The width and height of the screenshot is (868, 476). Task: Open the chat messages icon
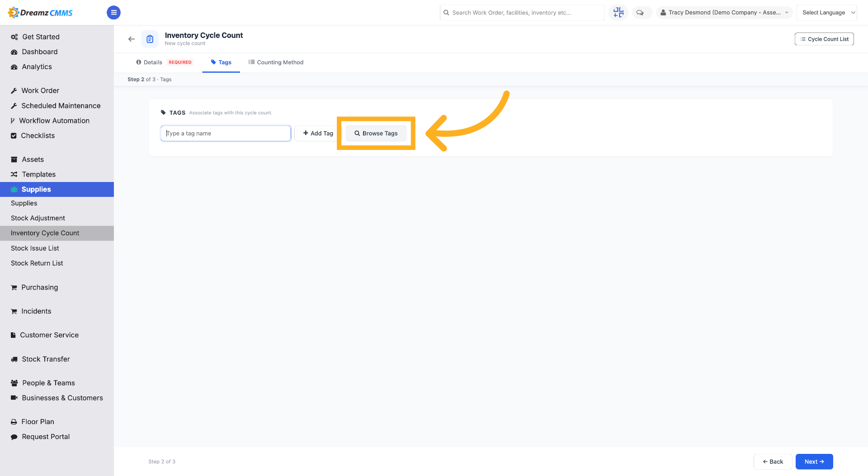coord(640,13)
